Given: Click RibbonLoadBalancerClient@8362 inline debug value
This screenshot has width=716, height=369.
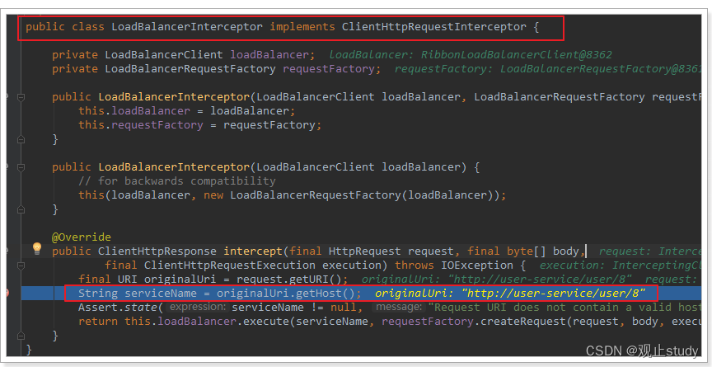Looking at the screenshot, I should (516, 55).
